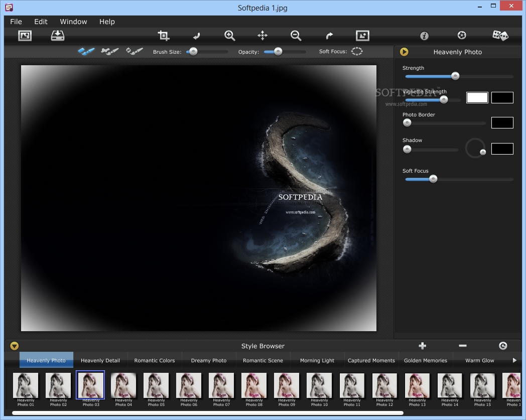Select the Heavenly Photo 07 thumbnail
Viewport: 526px width, 420px height.
point(221,385)
